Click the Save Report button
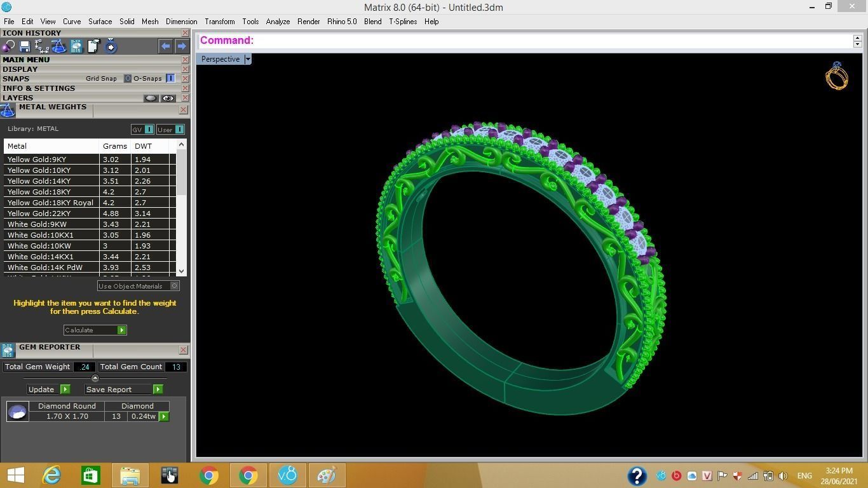 coord(123,390)
